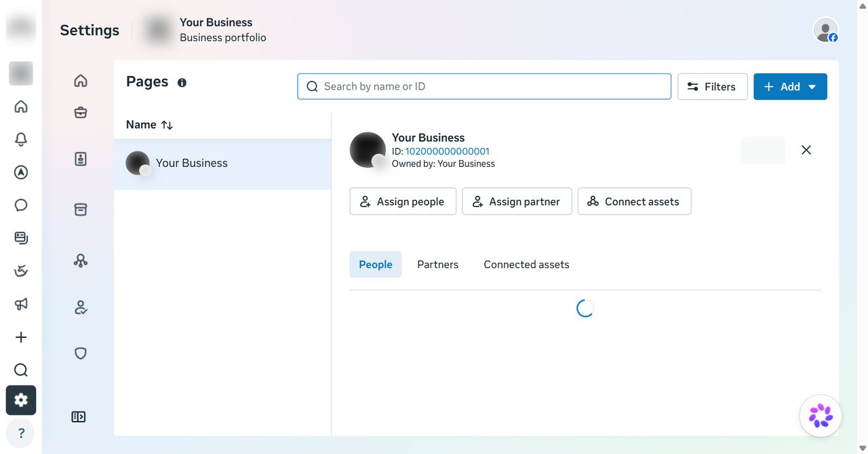This screenshot has width=868, height=454.
Task: Select Your Business row in pages list
Action: click(x=222, y=164)
